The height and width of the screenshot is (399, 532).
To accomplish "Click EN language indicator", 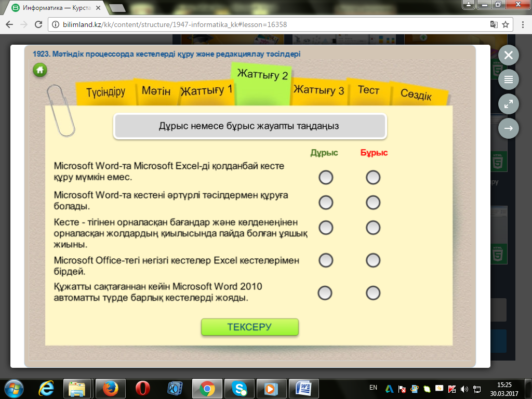I will coord(373,388).
